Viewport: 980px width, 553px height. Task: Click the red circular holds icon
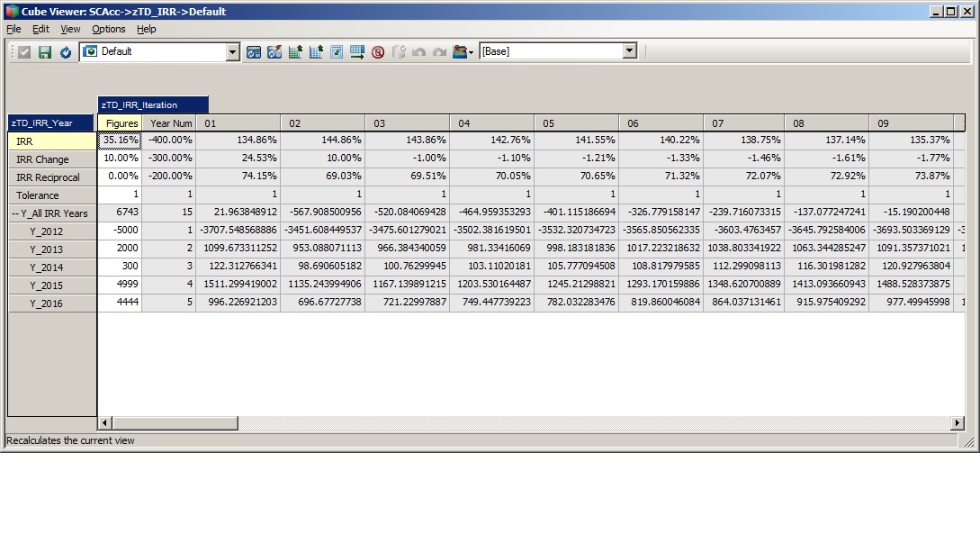coord(377,52)
